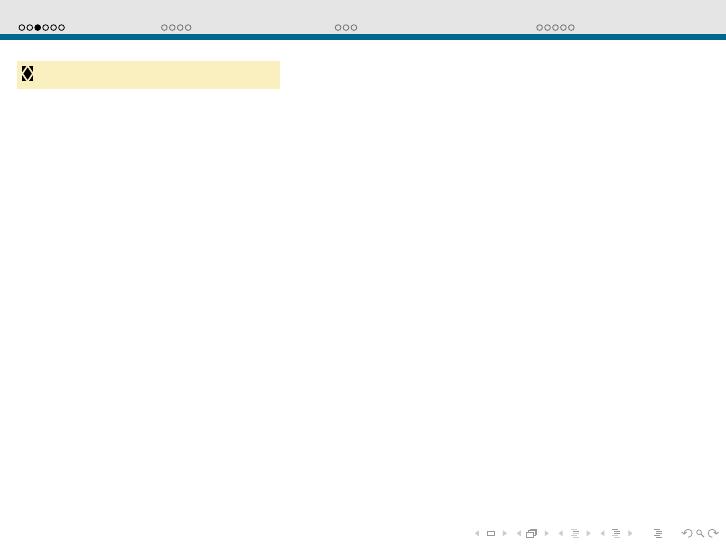
Task: Click the diamond icon in yellow block
Action: point(28,74)
